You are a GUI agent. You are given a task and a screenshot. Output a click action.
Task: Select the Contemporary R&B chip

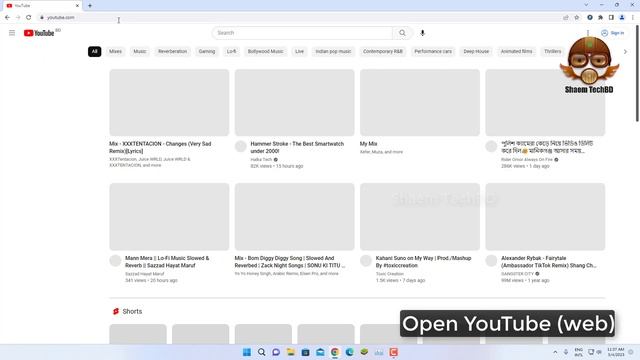tap(382, 51)
